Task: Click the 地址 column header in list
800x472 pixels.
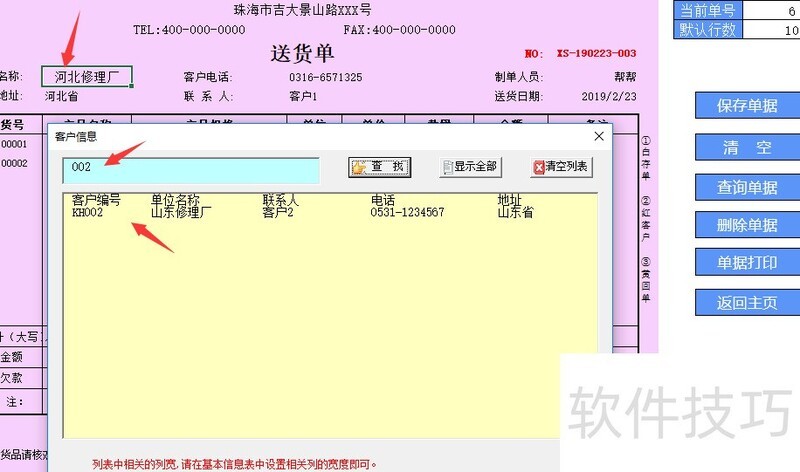Action: point(510,200)
